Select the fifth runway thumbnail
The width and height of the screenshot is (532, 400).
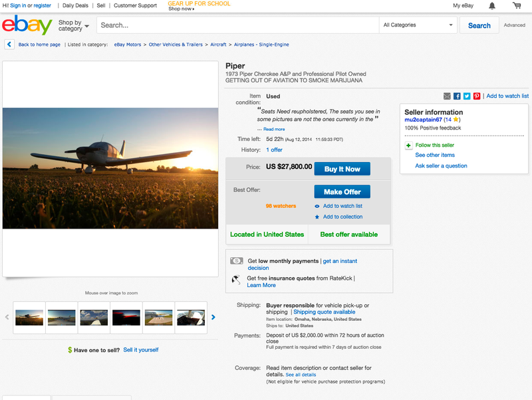coord(158,318)
